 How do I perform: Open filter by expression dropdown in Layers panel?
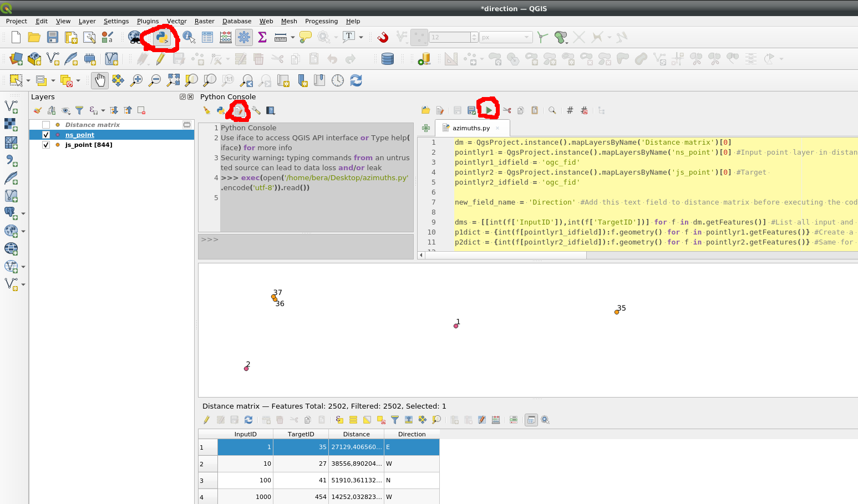pos(103,111)
